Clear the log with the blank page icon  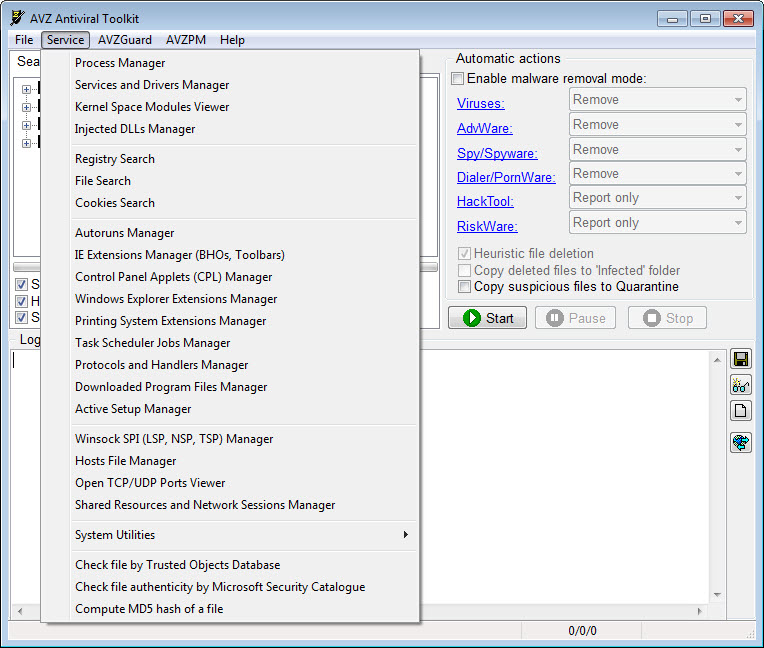coord(741,411)
